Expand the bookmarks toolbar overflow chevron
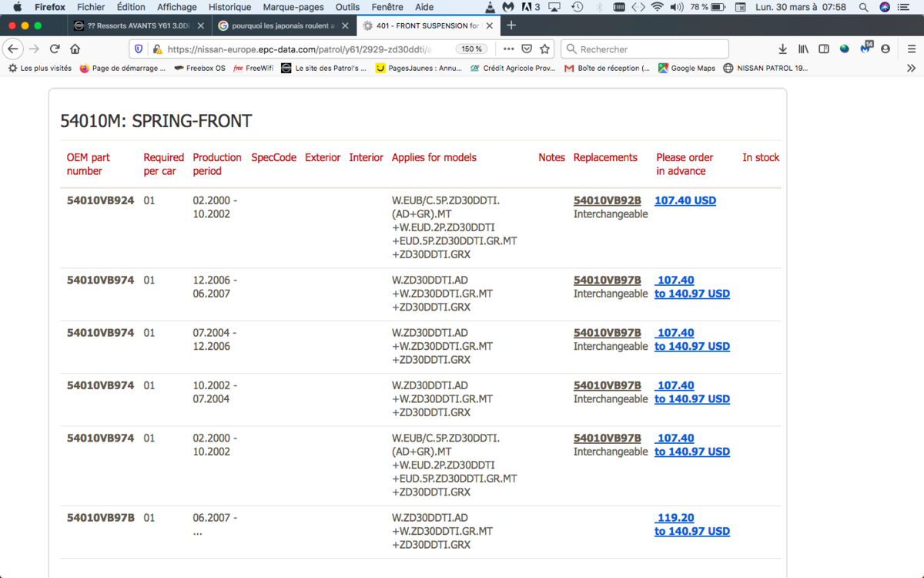The height and width of the screenshot is (578, 924). (x=911, y=68)
